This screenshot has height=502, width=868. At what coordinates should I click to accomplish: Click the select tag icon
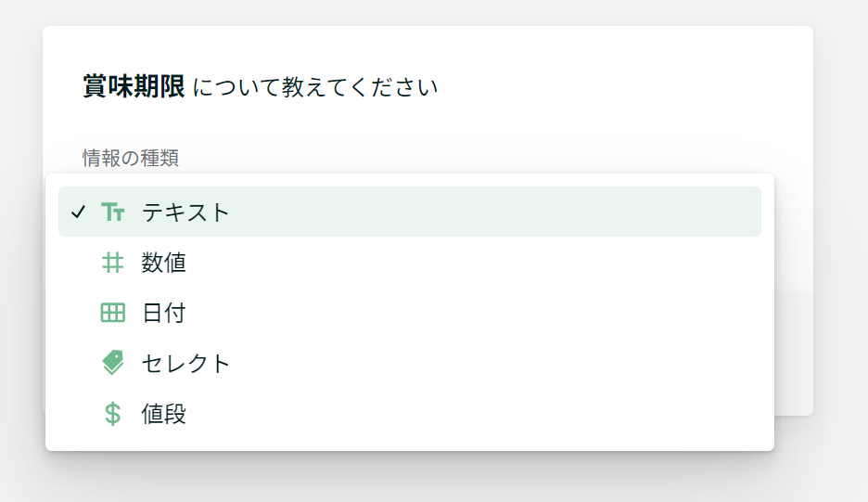113,363
